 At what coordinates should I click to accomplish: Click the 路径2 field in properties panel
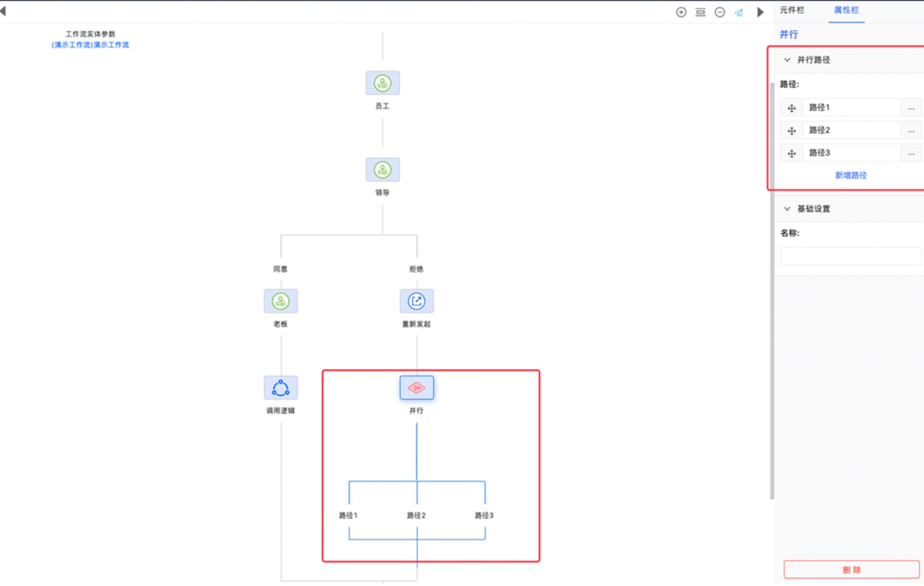pyautogui.click(x=851, y=131)
